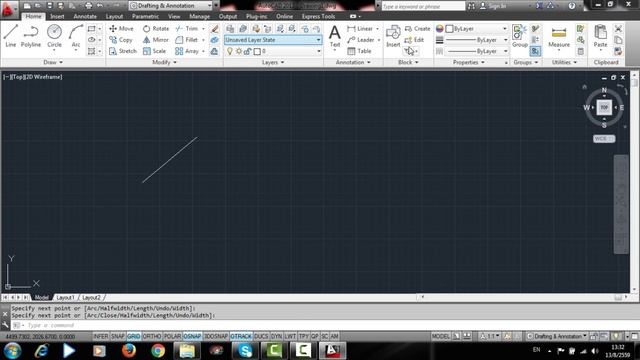Screen dimensions: 640x360
Task: Expand the Properties panel
Action: pyautogui.click(x=469, y=62)
